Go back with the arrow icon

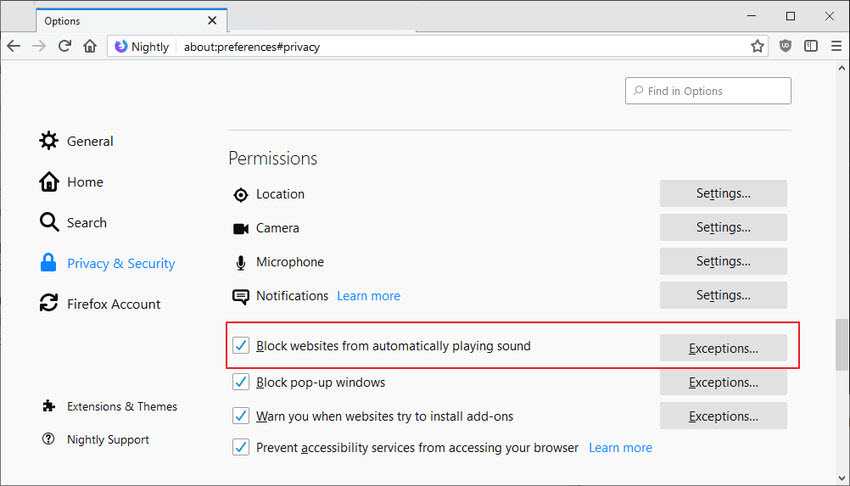coord(14,46)
